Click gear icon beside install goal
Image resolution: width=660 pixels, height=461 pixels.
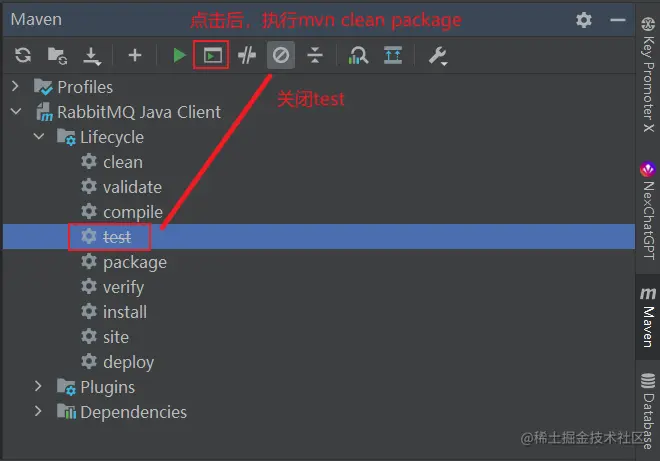click(x=89, y=312)
